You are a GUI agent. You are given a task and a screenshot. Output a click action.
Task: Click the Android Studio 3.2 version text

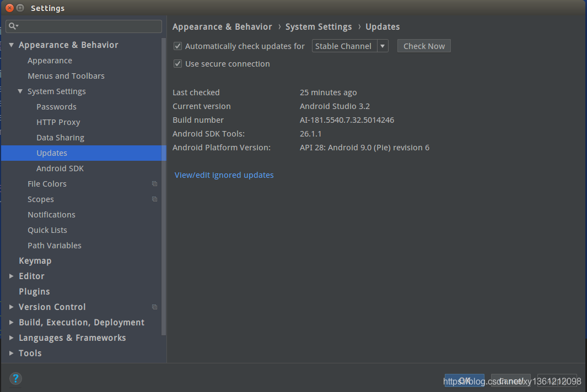pos(335,106)
